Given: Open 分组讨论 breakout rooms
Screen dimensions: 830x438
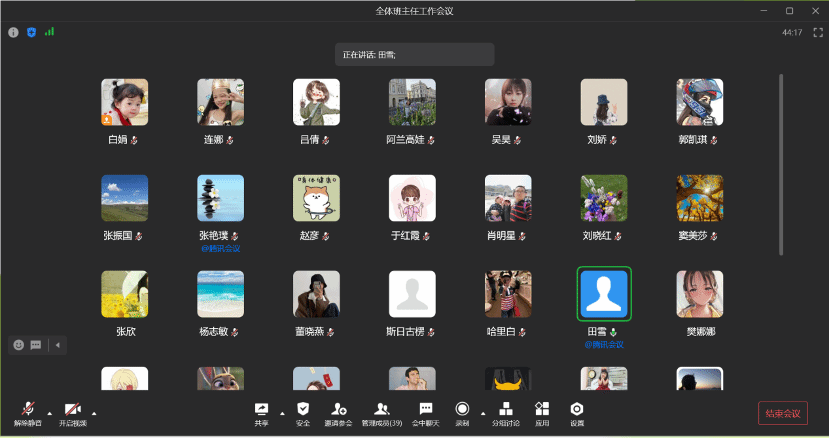Looking at the screenshot, I should (505, 411).
